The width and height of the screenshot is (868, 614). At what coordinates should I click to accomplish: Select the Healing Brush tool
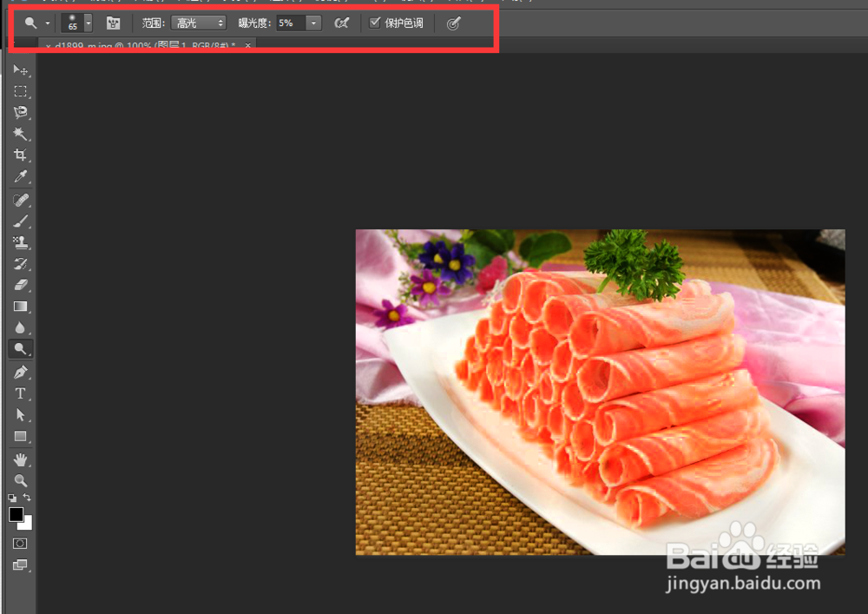[x=21, y=200]
